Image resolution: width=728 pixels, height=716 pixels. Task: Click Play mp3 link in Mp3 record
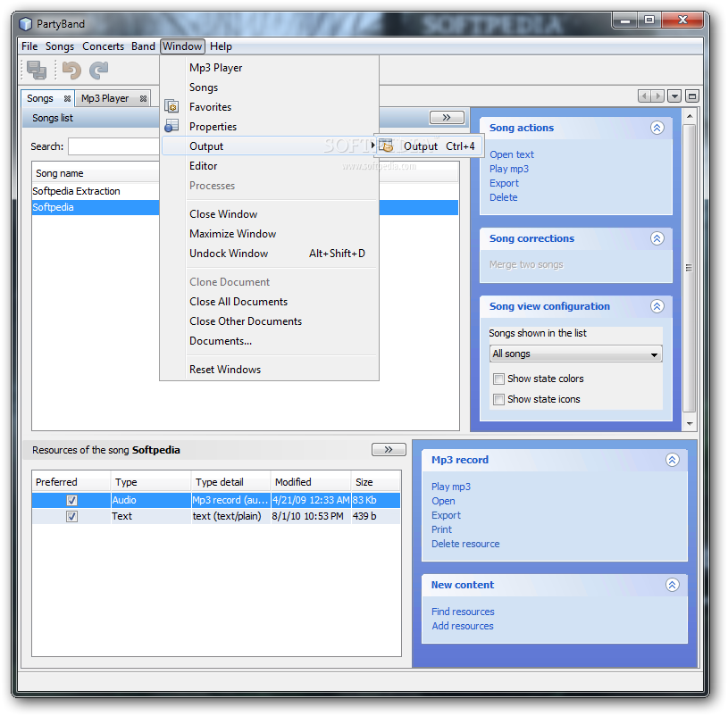(451, 487)
